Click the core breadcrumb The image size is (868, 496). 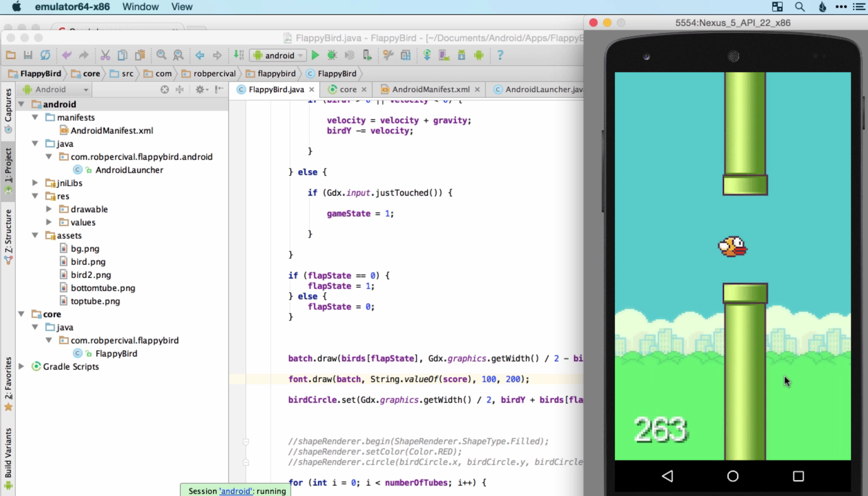pyautogui.click(x=86, y=74)
